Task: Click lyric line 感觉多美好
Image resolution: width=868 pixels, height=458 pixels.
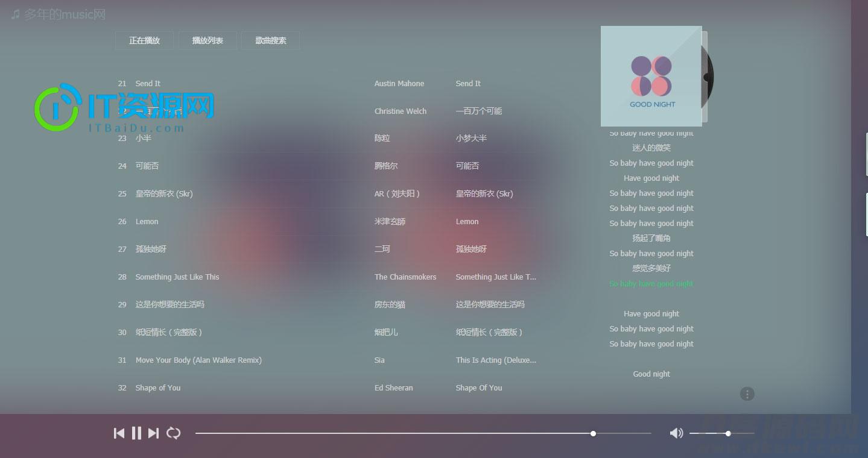Action: (651, 268)
